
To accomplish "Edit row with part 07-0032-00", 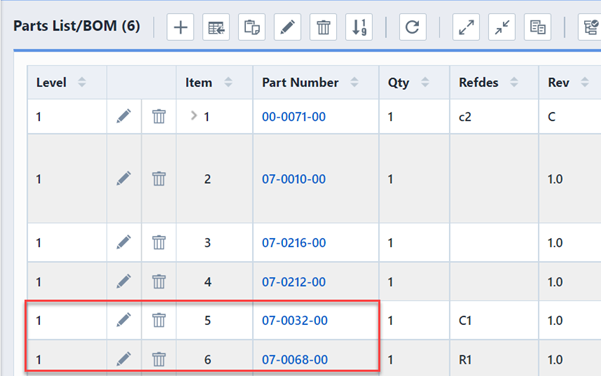I will [123, 320].
